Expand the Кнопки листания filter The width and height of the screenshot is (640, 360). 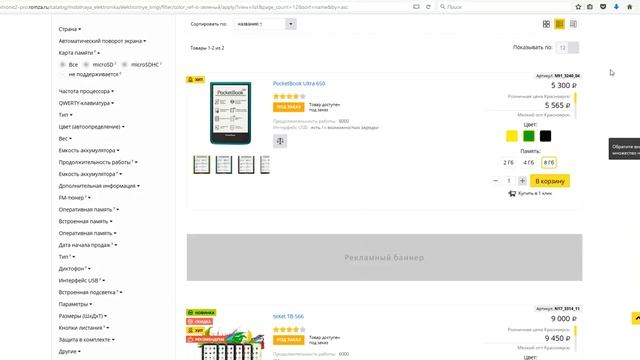(84, 328)
